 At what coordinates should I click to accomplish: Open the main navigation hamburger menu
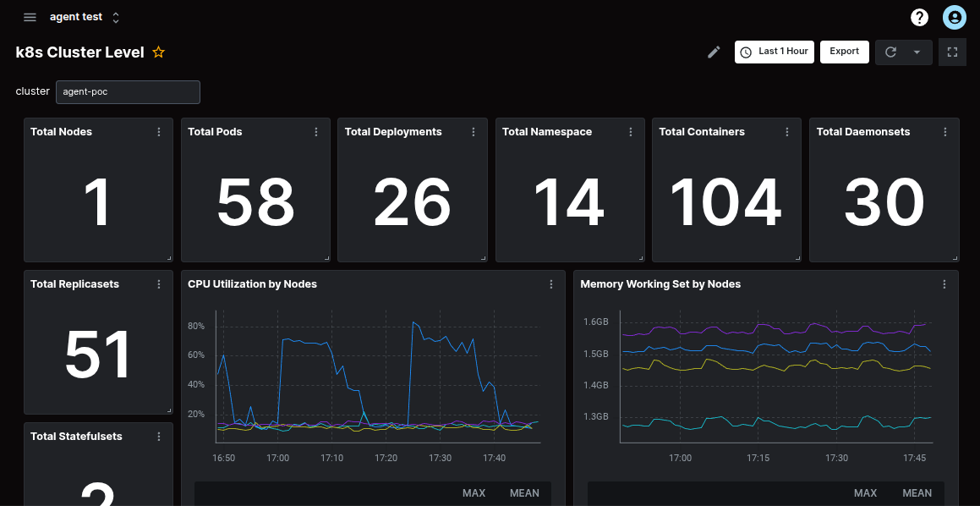(30, 17)
